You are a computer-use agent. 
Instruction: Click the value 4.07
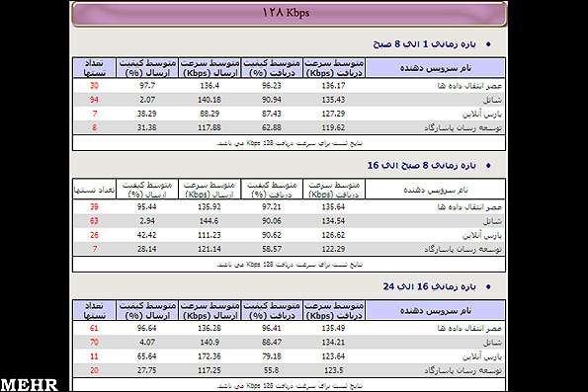click(x=147, y=343)
